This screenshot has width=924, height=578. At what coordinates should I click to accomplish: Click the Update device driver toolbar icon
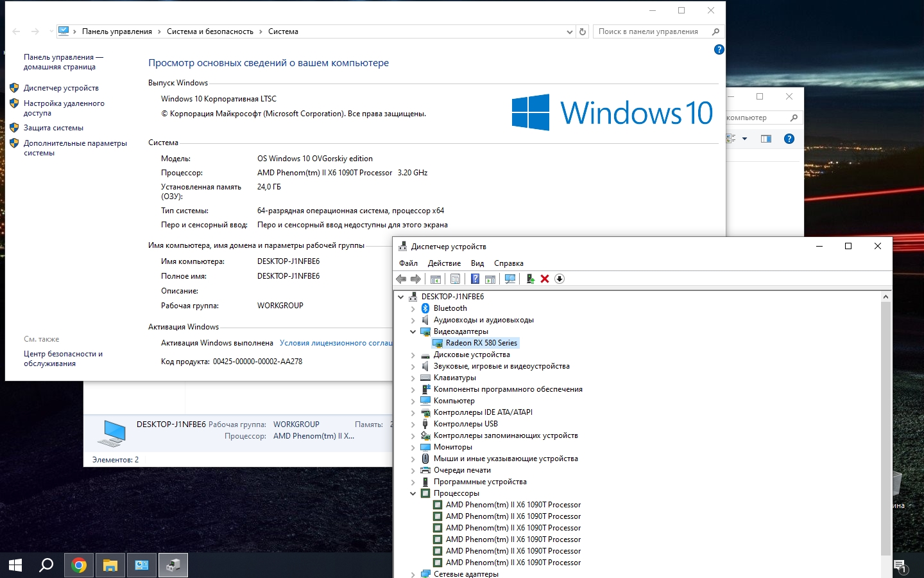click(530, 279)
